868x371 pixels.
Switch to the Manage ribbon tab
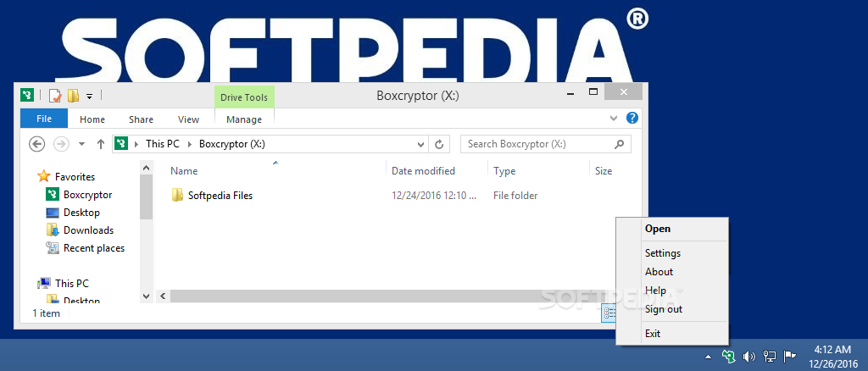click(244, 119)
